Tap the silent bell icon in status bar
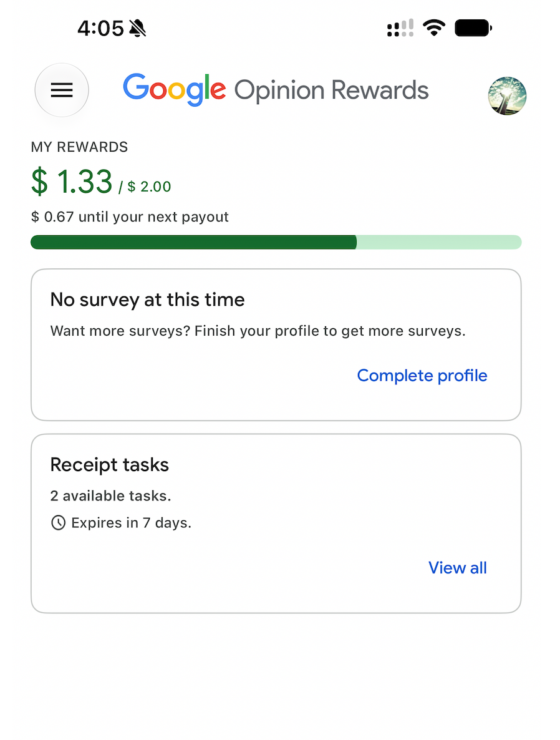The height and width of the screenshot is (740, 560). tap(138, 28)
